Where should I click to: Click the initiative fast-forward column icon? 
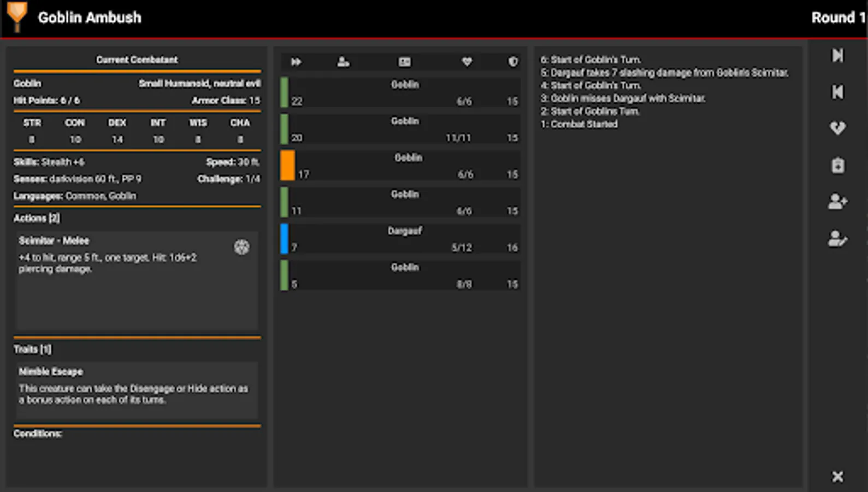296,62
